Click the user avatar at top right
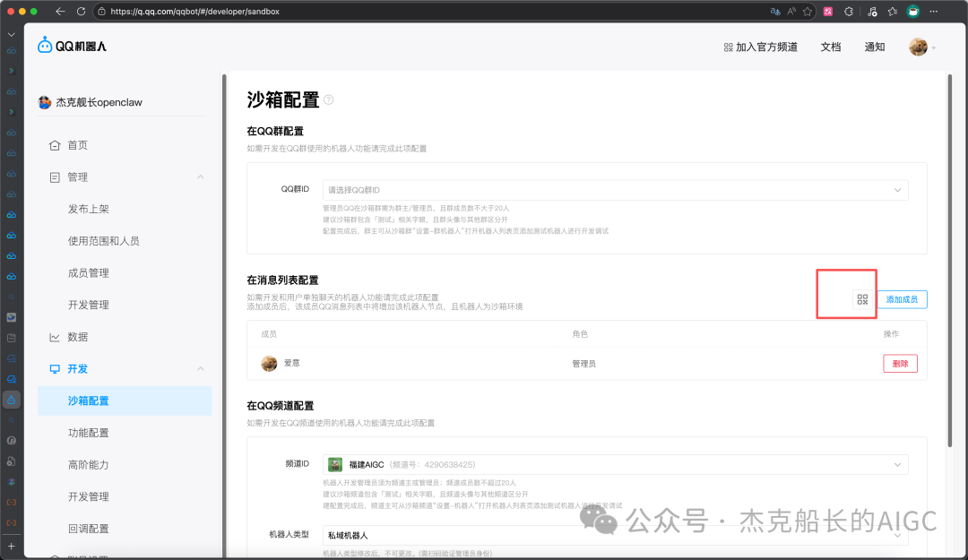Image resolution: width=968 pixels, height=560 pixels. tap(918, 47)
